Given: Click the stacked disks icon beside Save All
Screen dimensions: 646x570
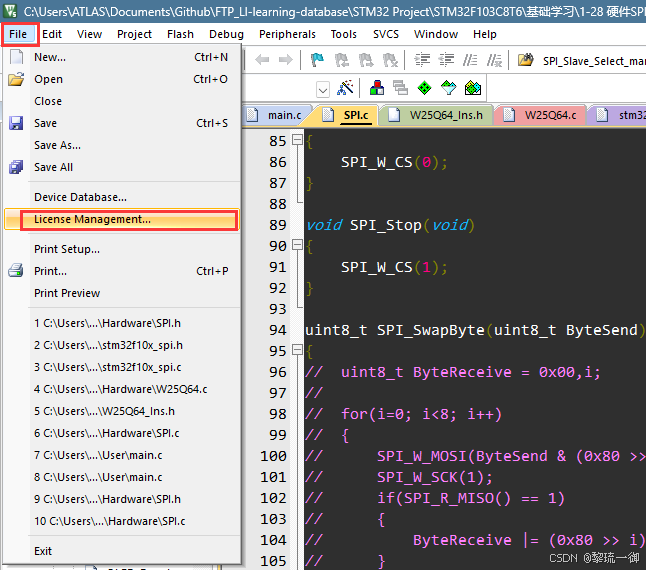Looking at the screenshot, I should click(16, 167).
